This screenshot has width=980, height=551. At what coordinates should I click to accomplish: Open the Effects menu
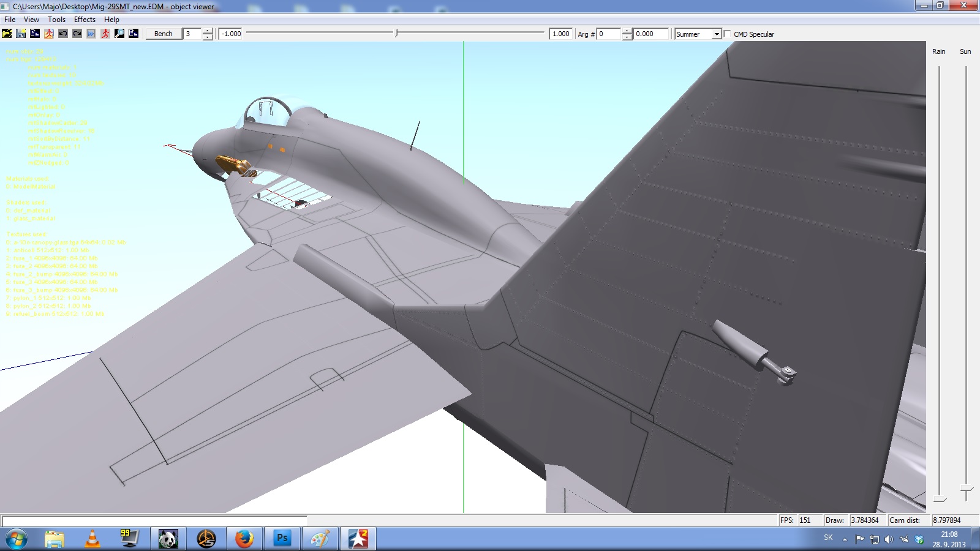point(85,20)
